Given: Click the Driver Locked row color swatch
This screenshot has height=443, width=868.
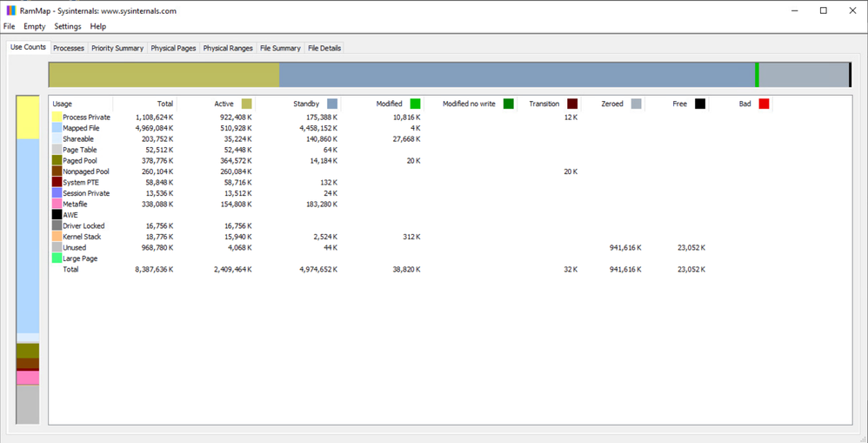Looking at the screenshot, I should coord(57,226).
